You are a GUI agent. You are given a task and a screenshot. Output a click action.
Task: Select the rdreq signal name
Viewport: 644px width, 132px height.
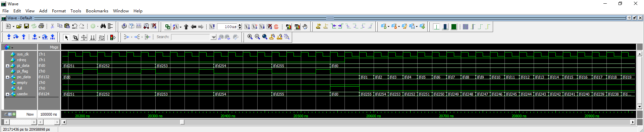(x=21, y=60)
